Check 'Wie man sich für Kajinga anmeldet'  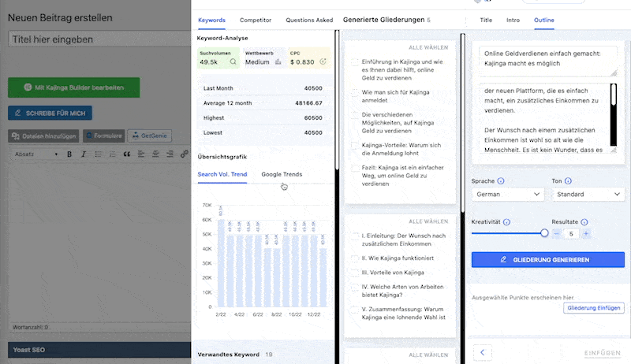(x=354, y=93)
